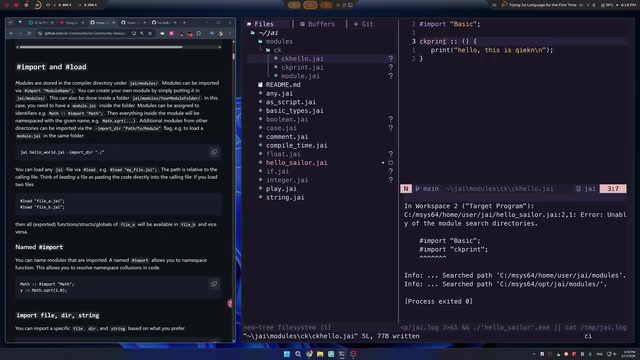640x360 pixels.
Task: Show hidden system tray icons
Action: [x=534, y=354]
